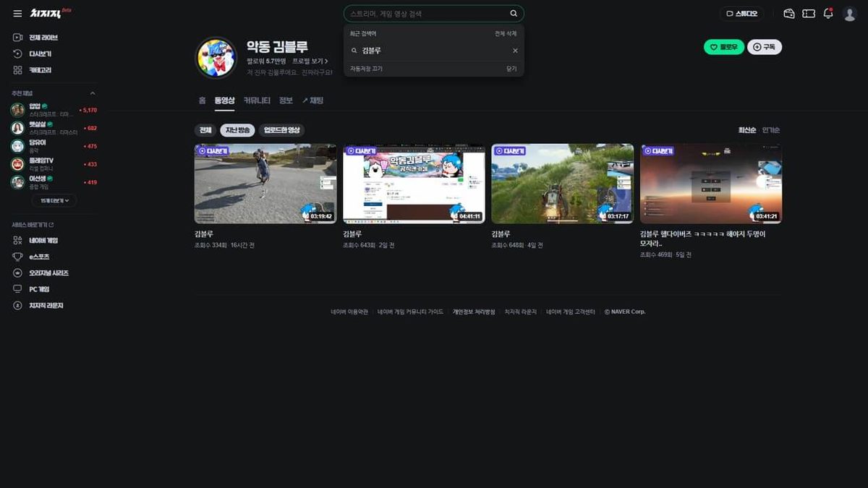Switch to the 정보 tab
868x488 pixels.
tap(286, 100)
